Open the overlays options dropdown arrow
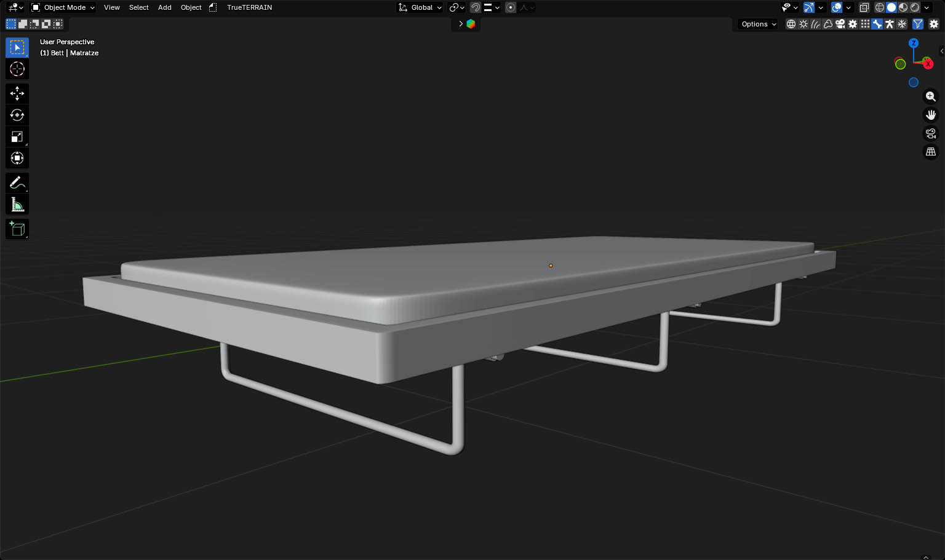This screenshot has height=560, width=945. [848, 7]
